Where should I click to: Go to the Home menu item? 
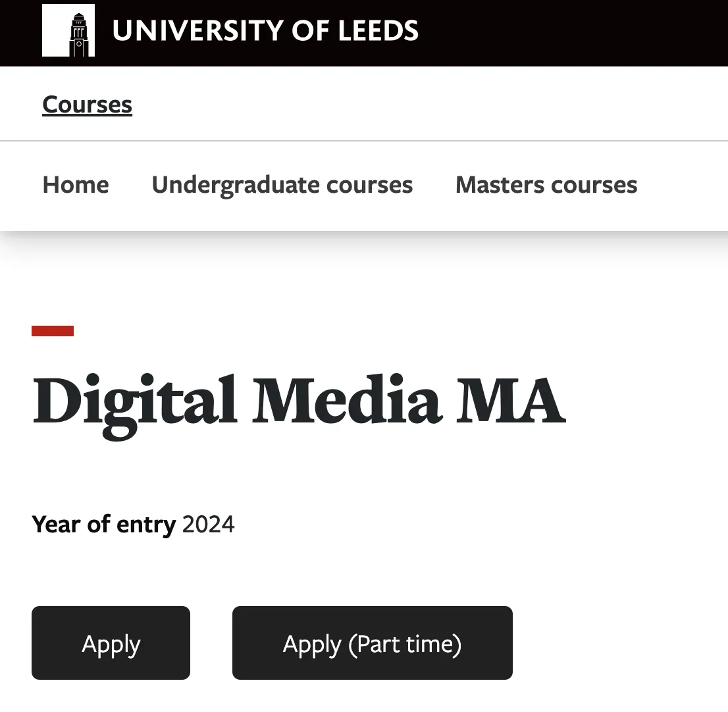click(x=76, y=185)
